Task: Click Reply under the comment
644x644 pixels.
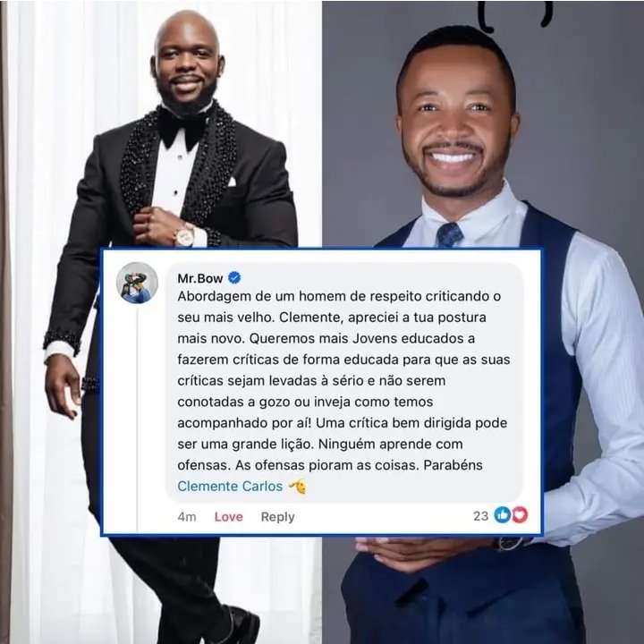Action: tap(277, 517)
